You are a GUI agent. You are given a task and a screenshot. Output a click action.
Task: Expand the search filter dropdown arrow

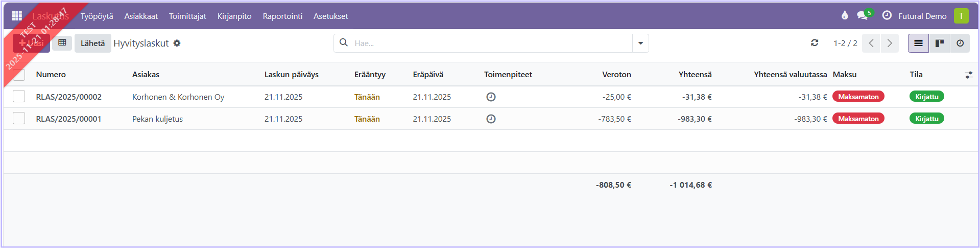640,43
